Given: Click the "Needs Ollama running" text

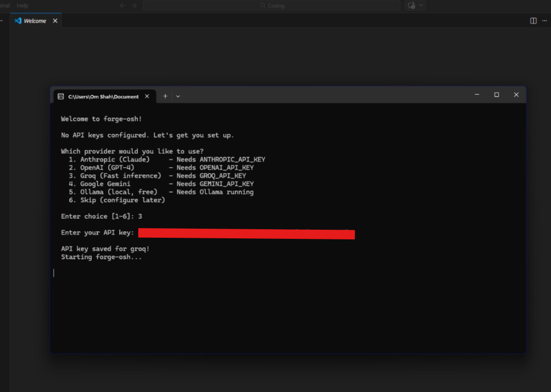Looking at the screenshot, I should pos(215,192).
